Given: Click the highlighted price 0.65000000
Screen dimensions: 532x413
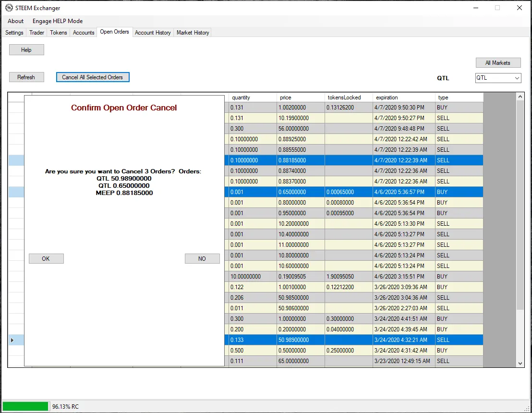Looking at the screenshot, I should [x=301, y=192].
